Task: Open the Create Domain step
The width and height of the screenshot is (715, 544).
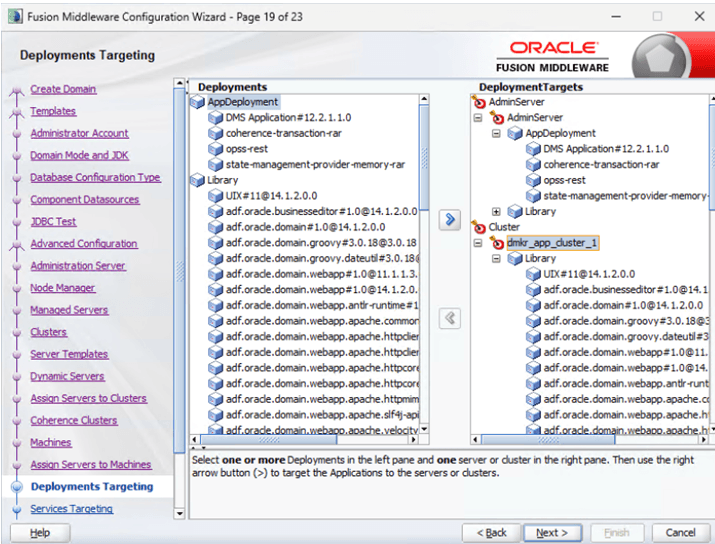Action: [x=63, y=89]
